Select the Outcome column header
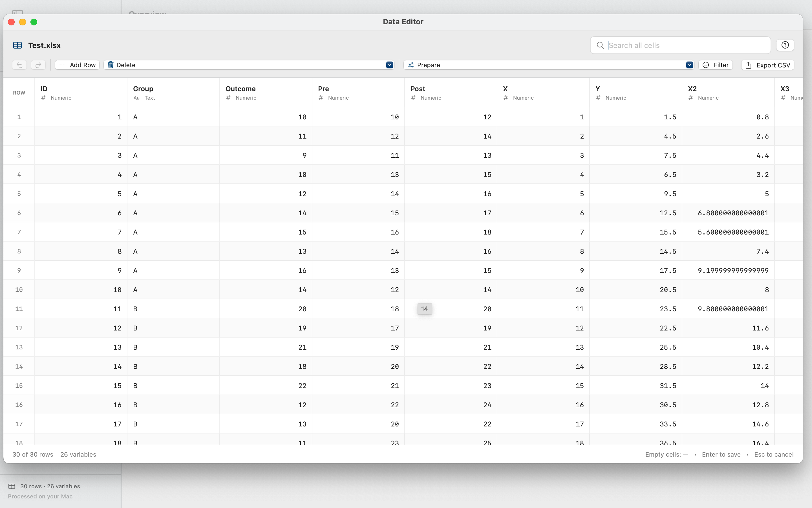Screen dimensions: 812x508 pos(266,93)
